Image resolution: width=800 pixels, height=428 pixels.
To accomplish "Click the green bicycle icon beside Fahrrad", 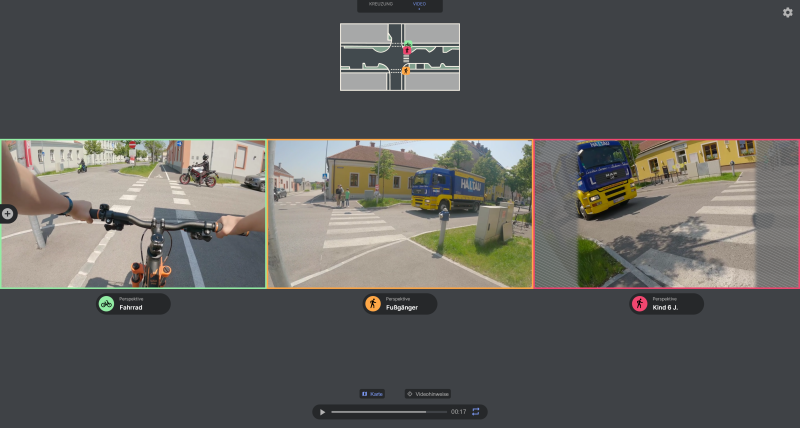I will pyautogui.click(x=106, y=304).
